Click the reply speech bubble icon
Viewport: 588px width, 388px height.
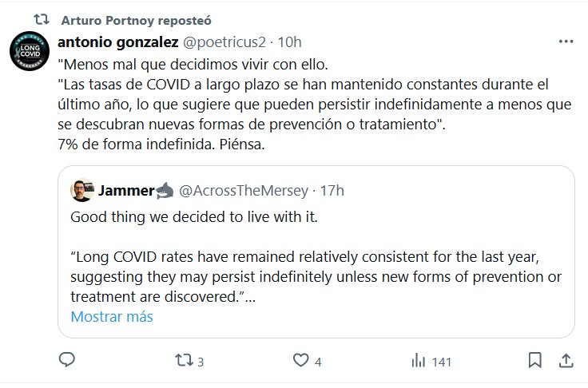click(68, 361)
